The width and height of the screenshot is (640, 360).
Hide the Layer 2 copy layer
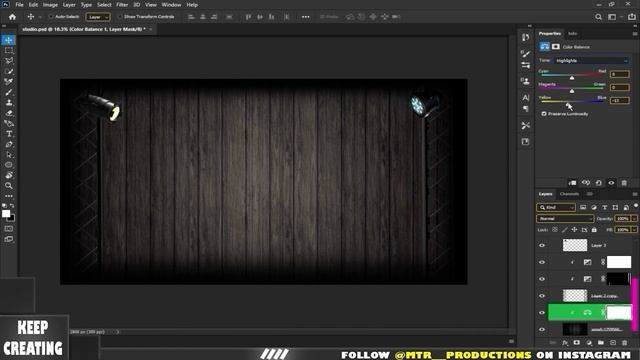(542, 296)
